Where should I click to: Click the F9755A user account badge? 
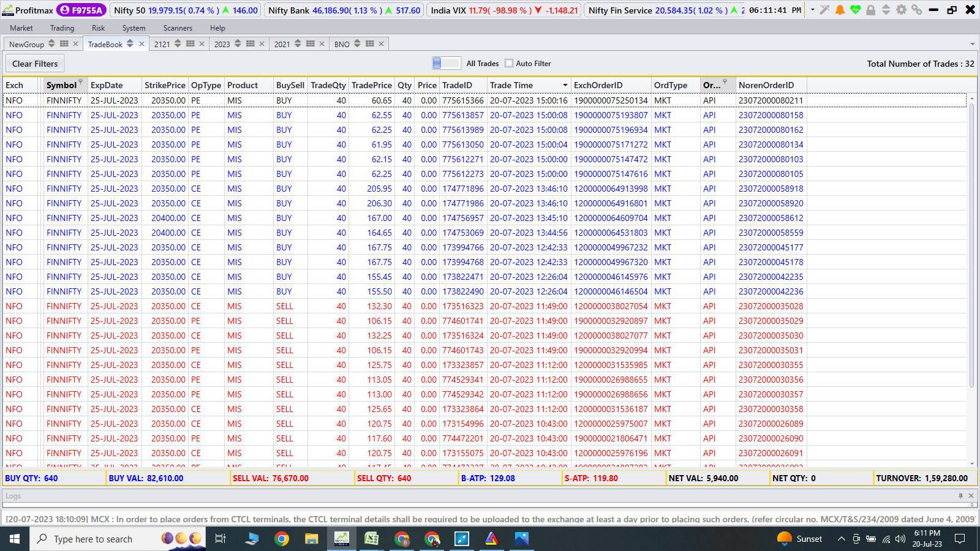tap(81, 10)
